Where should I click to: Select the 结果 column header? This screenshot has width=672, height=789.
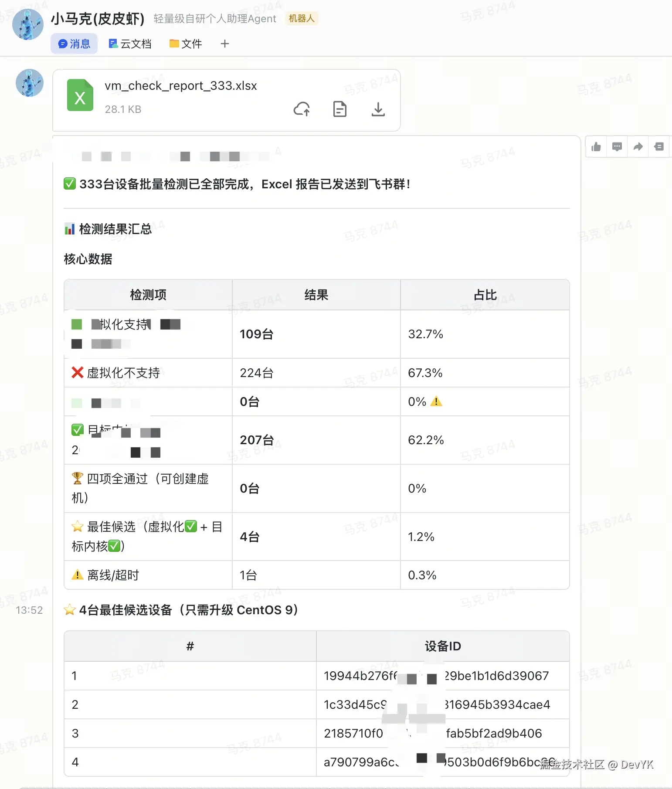pos(316,295)
